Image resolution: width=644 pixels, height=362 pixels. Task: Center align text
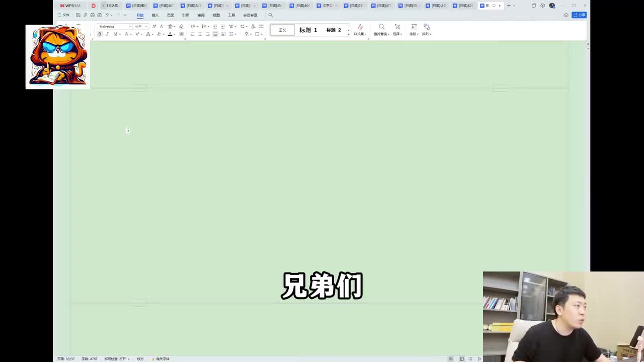[x=200, y=34]
